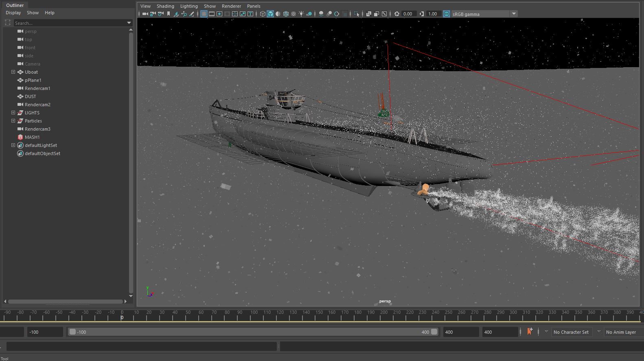The width and height of the screenshot is (644, 361).
Task: Open the Outliner Display menu
Action: tap(13, 13)
